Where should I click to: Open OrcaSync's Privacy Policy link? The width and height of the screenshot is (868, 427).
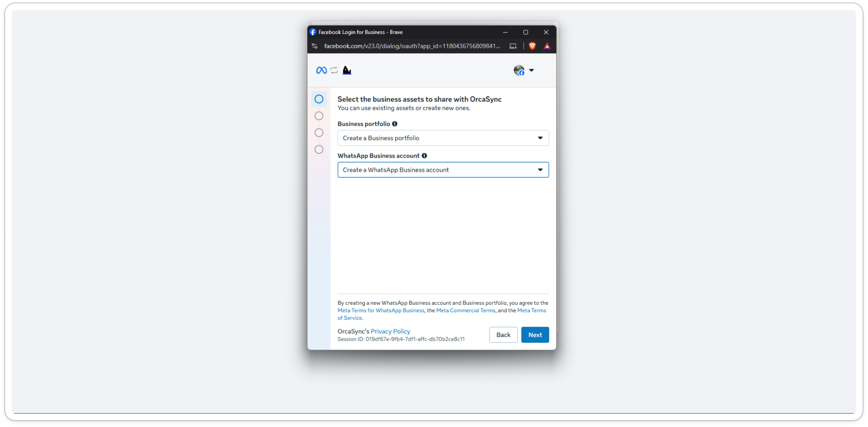point(390,331)
